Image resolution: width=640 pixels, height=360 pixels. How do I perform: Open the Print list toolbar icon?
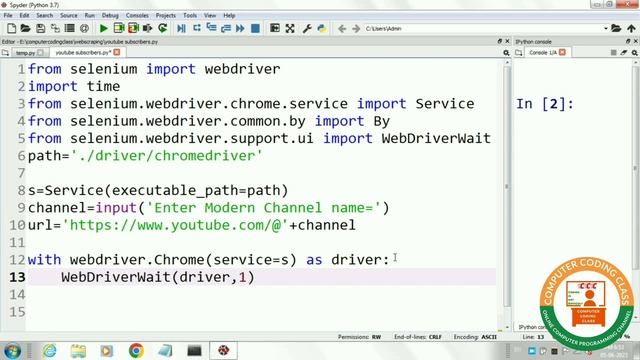[x=70, y=28]
